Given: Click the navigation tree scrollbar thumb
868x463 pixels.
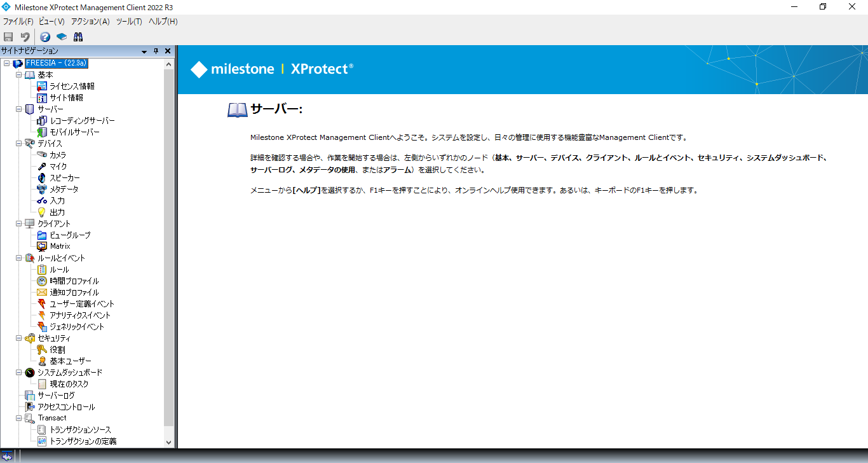Looking at the screenshot, I should [168, 247].
